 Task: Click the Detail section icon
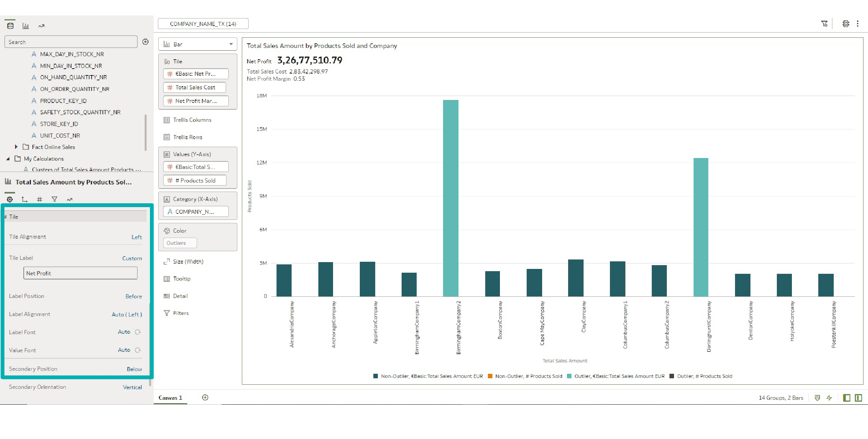(x=167, y=296)
